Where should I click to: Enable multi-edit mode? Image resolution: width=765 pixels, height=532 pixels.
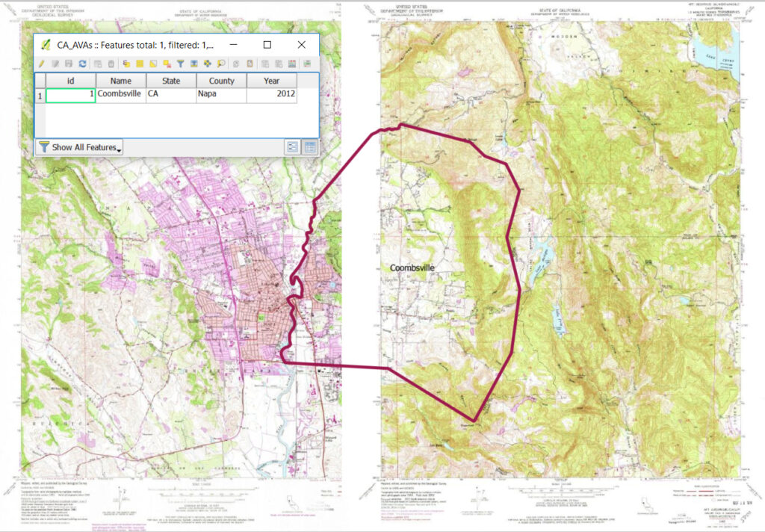[x=55, y=64]
